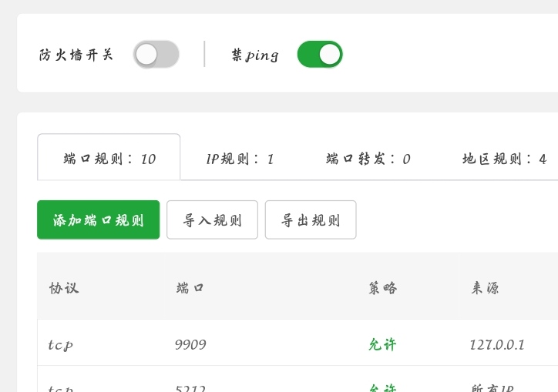Select port value 9909
Viewport: 558px width, 392px height.
pos(190,344)
